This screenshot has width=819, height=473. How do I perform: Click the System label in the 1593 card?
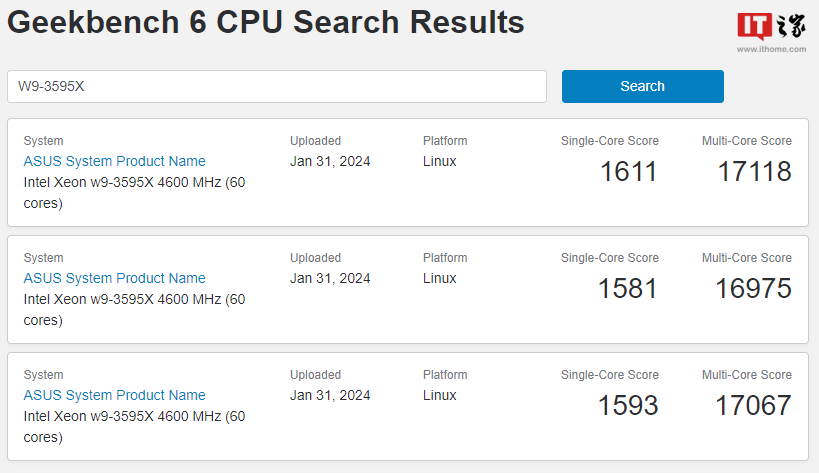43,375
